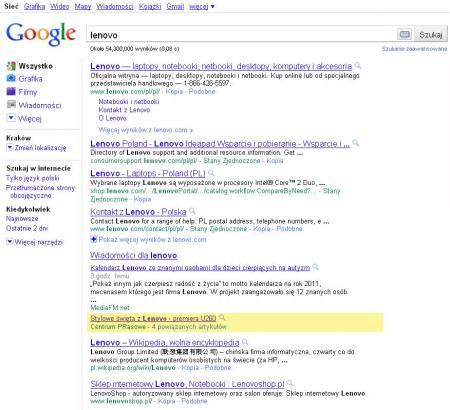This screenshot has height=410, width=450.
Task: Select Ostatnie 2 dni time filter
Action: tap(27, 228)
